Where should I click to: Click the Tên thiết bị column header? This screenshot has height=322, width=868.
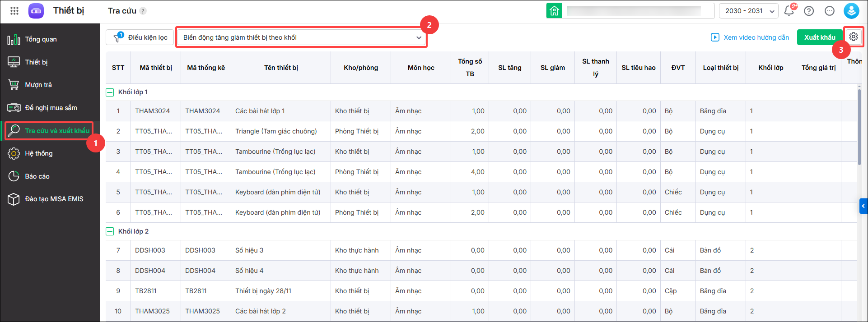click(281, 68)
